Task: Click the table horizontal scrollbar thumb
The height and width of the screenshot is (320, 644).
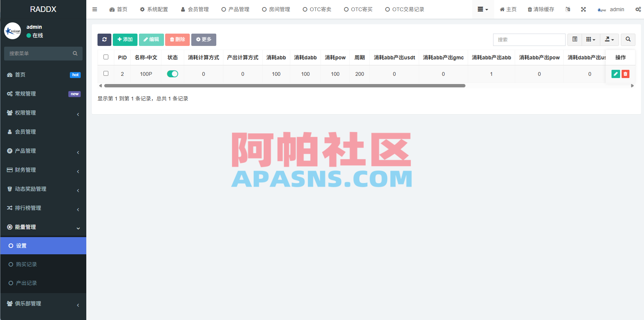Action: click(285, 86)
